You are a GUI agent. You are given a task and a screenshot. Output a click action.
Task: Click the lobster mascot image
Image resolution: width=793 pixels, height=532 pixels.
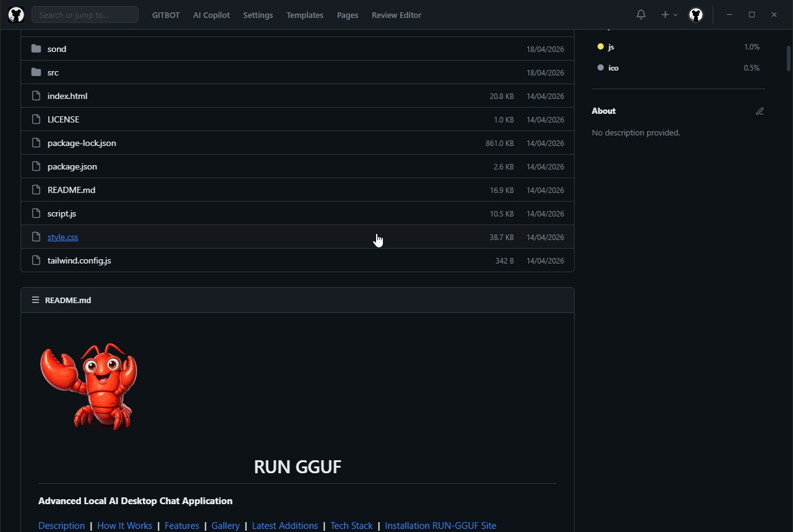coord(88,386)
